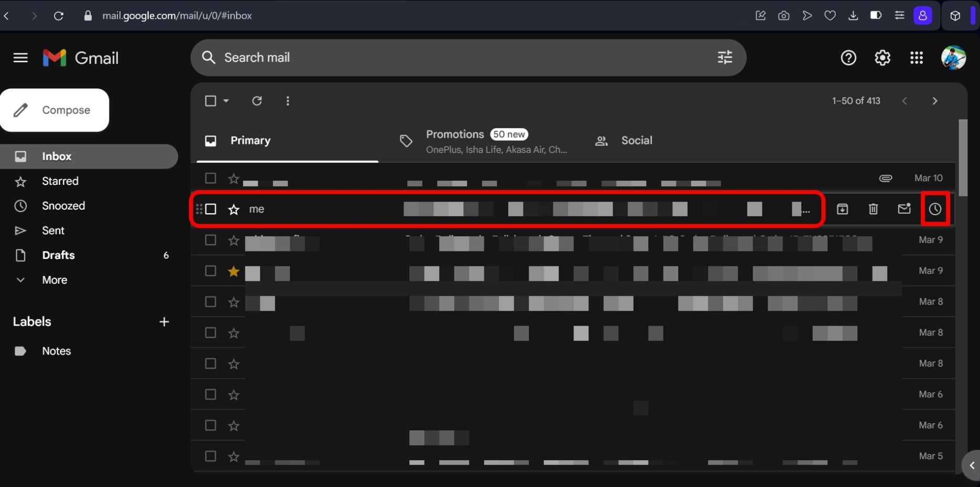Switch to the Social tab
The image size is (980, 487).
pos(636,140)
